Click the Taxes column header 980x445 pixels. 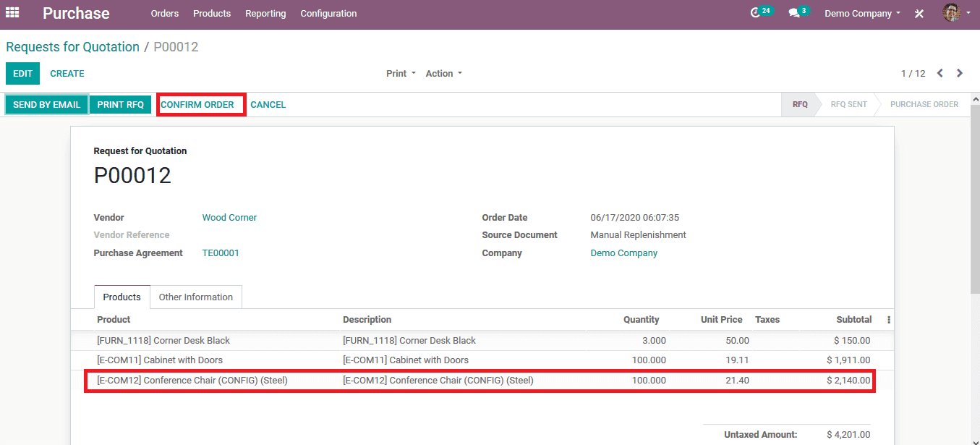[x=767, y=320]
